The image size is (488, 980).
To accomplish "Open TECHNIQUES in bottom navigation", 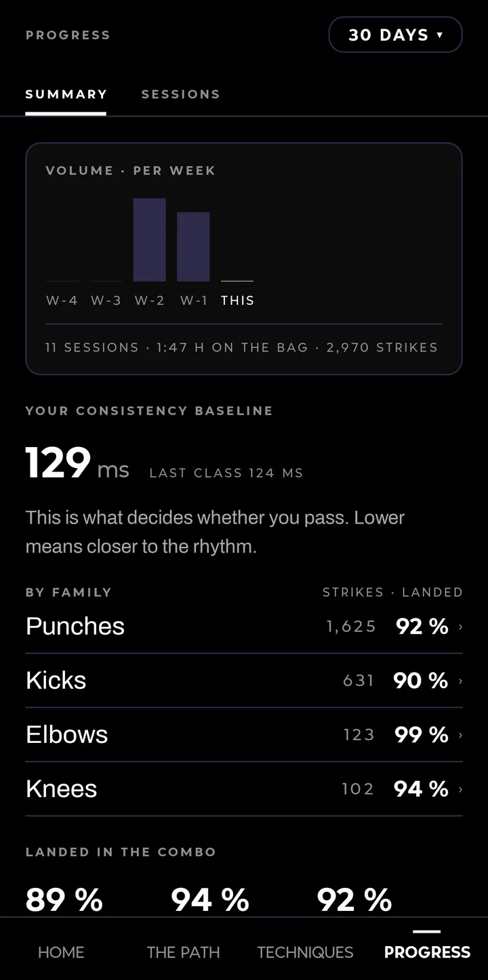I will 305,952.
